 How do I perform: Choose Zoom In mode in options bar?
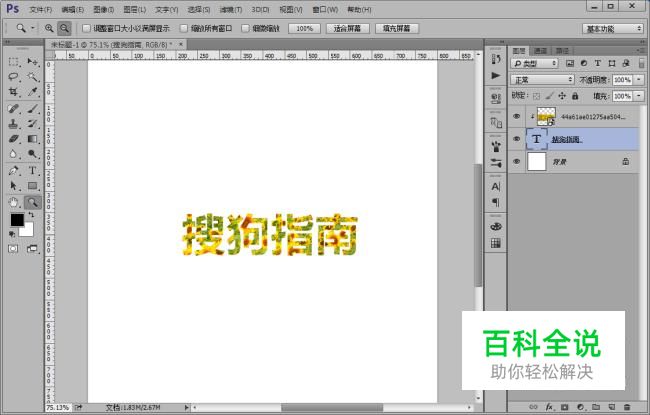(49, 28)
